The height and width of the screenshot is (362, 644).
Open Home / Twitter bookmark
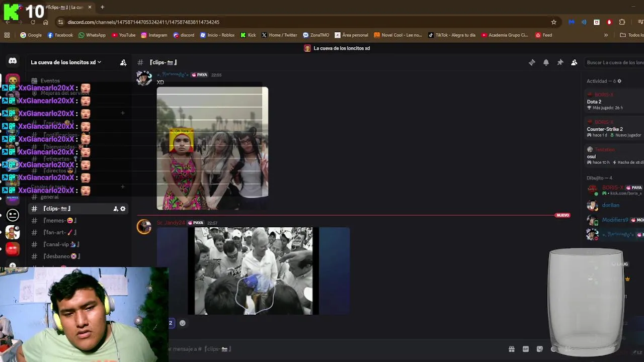[x=279, y=35]
